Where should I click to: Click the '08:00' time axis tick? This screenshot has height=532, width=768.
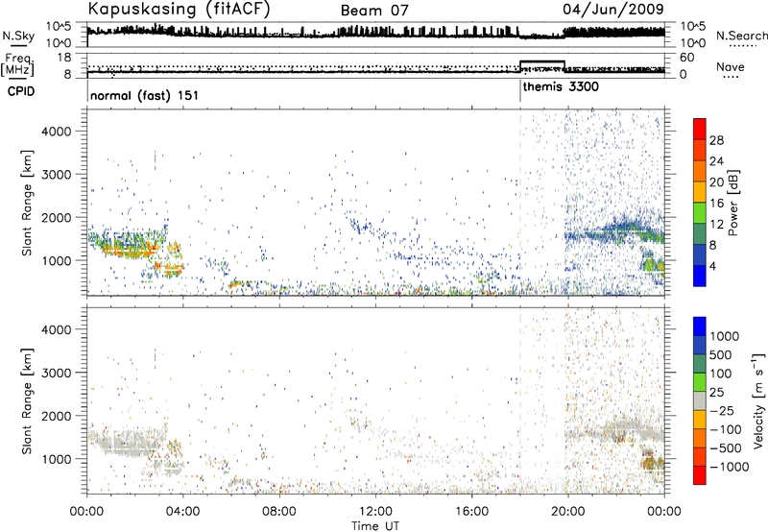279,512
